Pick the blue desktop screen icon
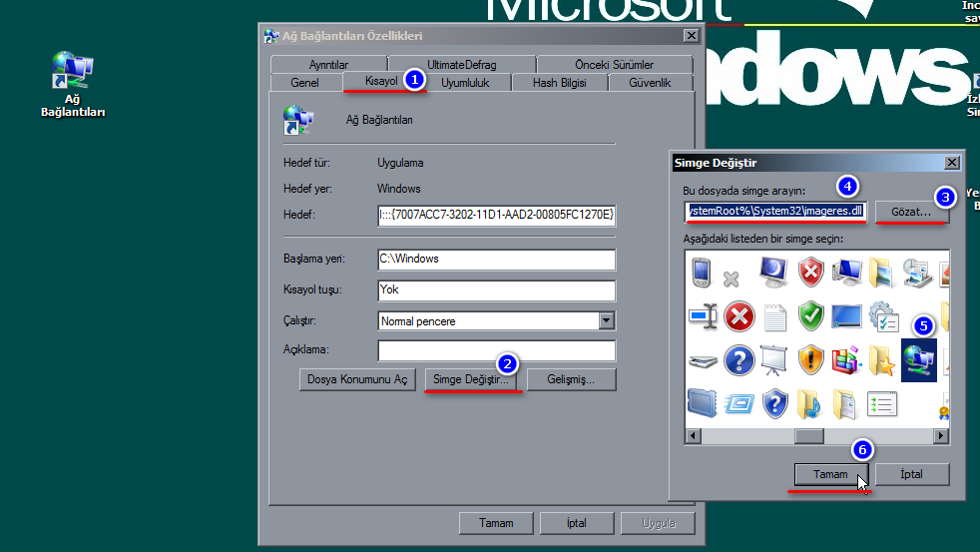This screenshot has width=980, height=552. pyautogui.click(x=847, y=316)
